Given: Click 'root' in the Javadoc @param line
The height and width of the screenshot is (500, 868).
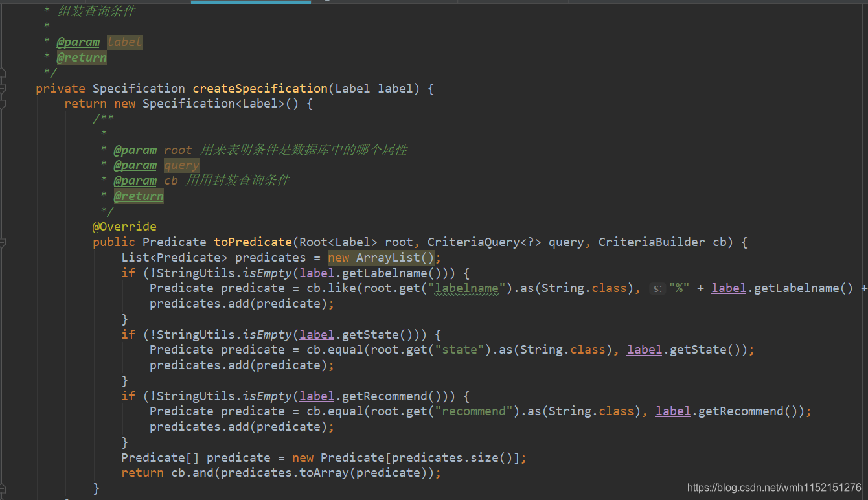Looking at the screenshot, I should 178,150.
